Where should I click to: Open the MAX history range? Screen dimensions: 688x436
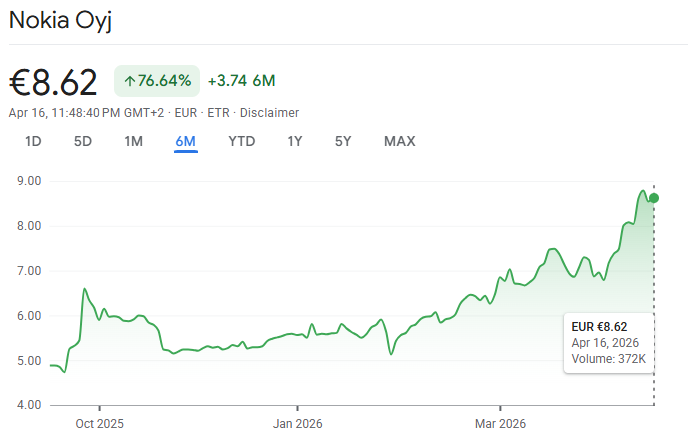point(400,141)
